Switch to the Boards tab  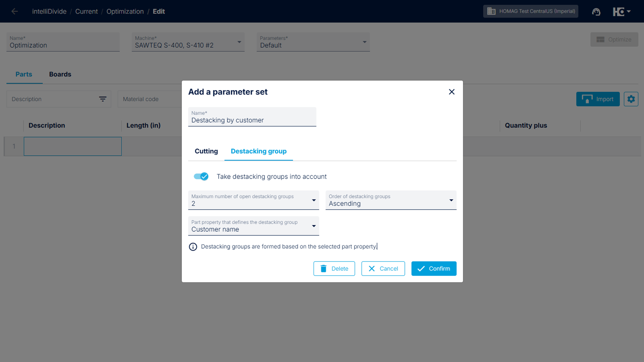pos(60,74)
